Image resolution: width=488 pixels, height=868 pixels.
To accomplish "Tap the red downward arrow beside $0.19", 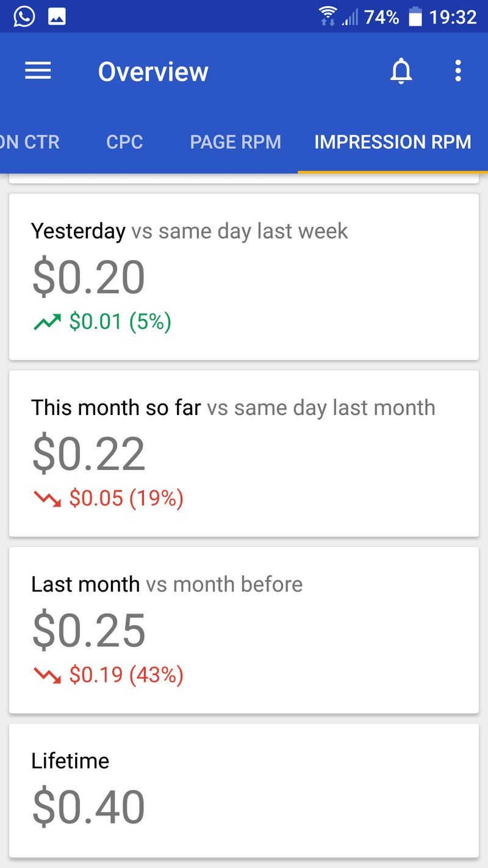I will pyautogui.click(x=47, y=675).
